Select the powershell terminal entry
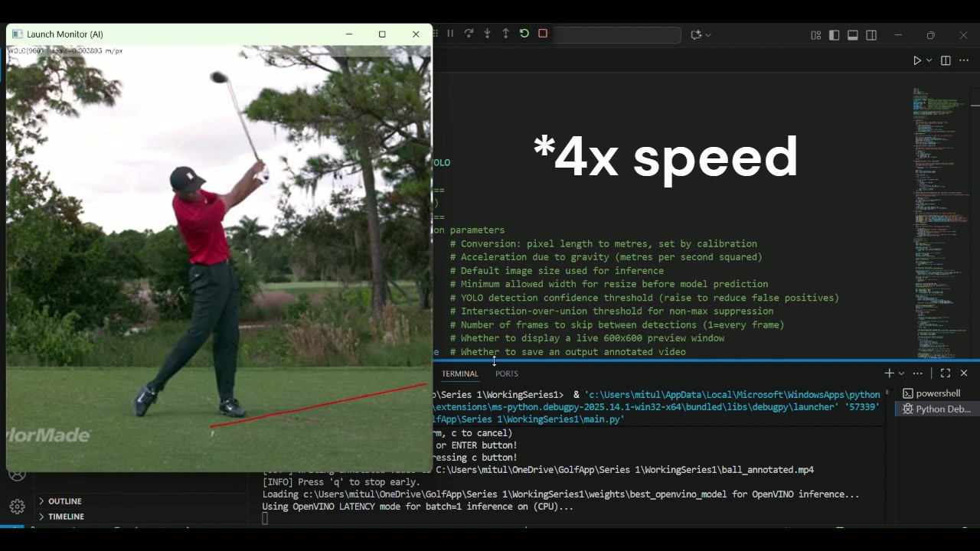The height and width of the screenshot is (551, 980). (937, 393)
